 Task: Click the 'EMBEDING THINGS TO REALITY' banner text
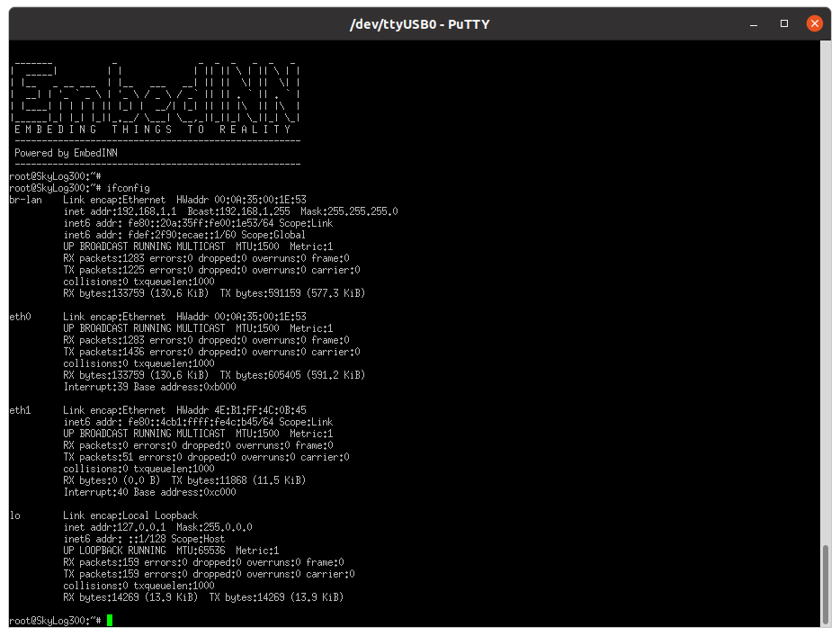[x=153, y=130]
